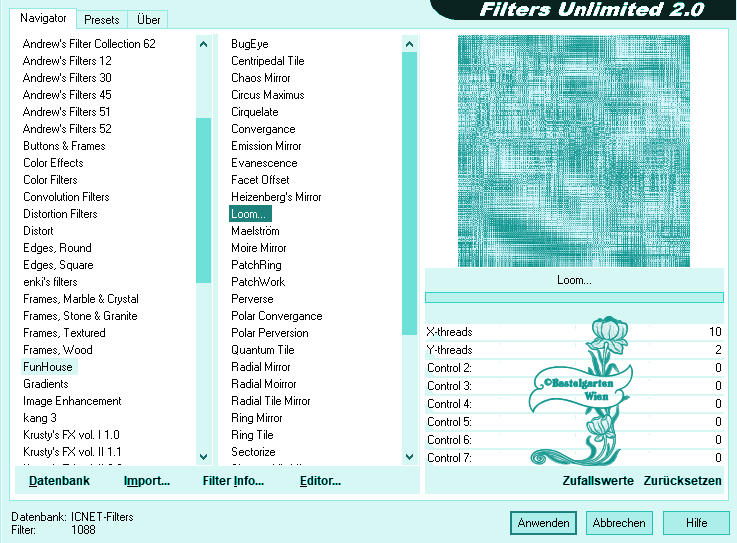Open the Editor... dialog
This screenshot has height=543, width=737.
[320, 480]
